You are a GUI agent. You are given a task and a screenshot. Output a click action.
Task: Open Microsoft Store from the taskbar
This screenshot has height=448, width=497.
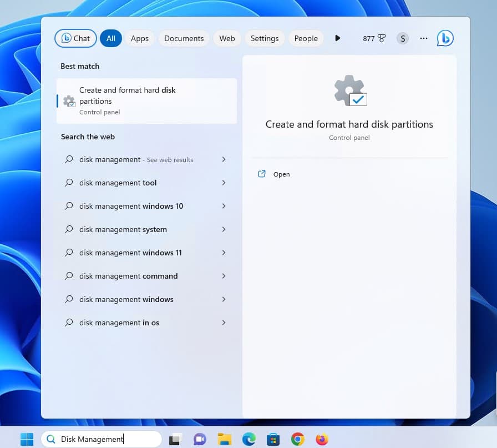pyautogui.click(x=273, y=439)
